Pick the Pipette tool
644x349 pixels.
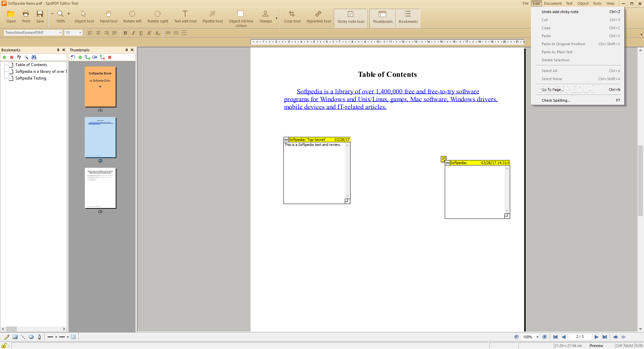(213, 17)
